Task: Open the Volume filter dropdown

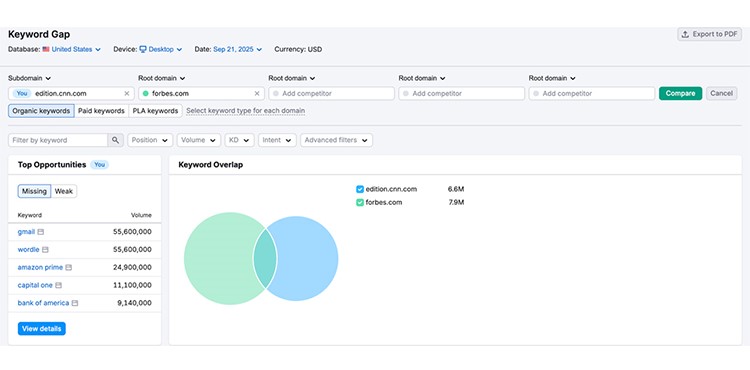Action: tap(199, 140)
